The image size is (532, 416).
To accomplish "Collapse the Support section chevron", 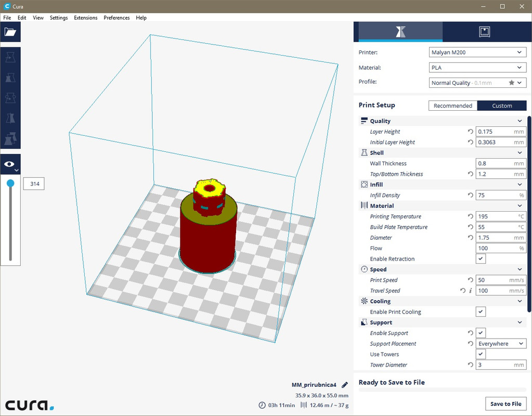I will click(520, 322).
